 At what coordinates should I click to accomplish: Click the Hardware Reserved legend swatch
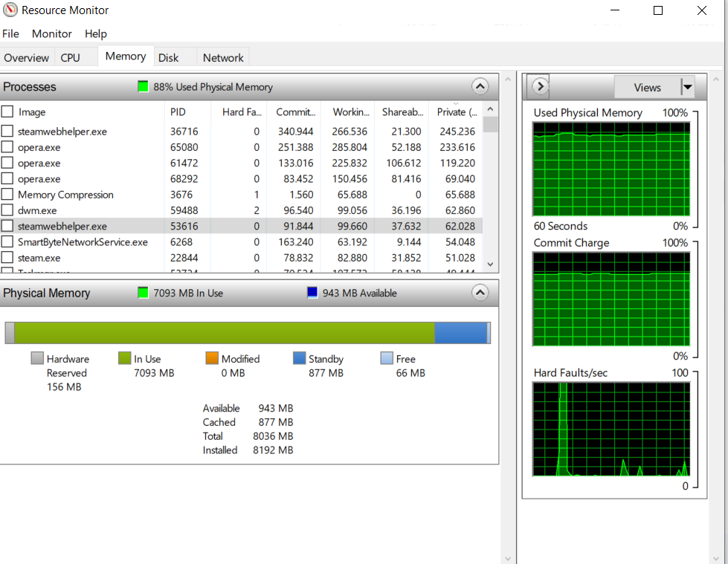point(37,358)
